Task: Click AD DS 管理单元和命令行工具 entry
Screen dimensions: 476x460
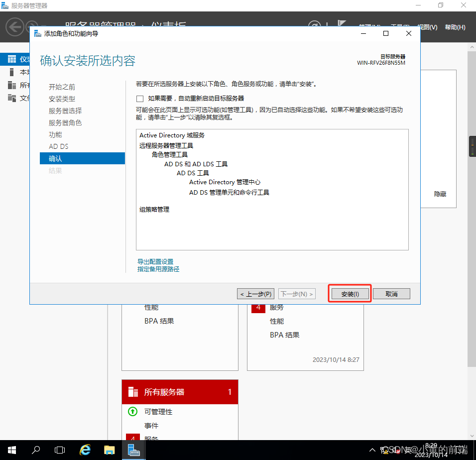Action: (229, 192)
